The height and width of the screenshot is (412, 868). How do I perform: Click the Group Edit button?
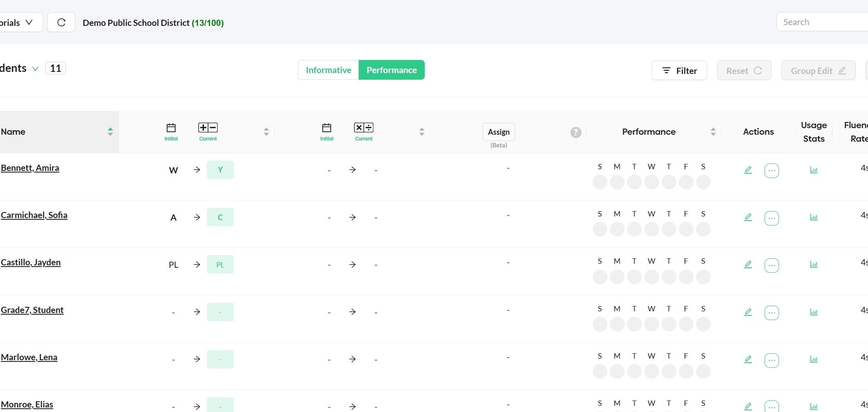[x=818, y=71]
